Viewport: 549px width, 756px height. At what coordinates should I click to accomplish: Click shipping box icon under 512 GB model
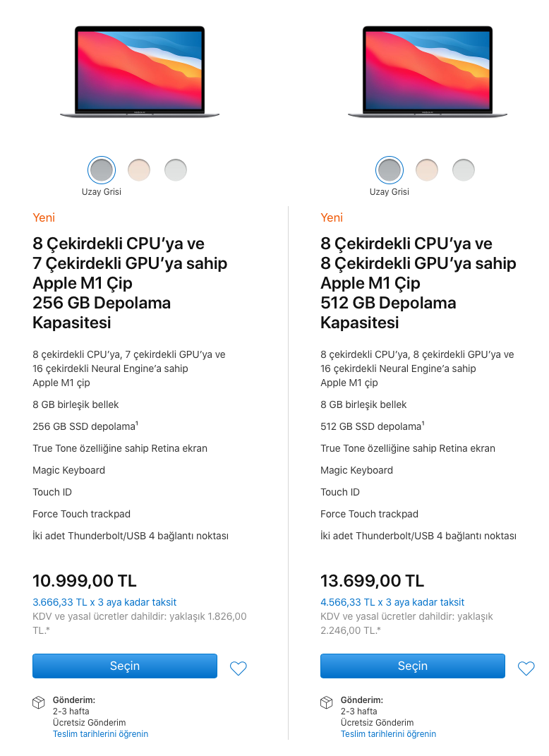[x=326, y=703]
